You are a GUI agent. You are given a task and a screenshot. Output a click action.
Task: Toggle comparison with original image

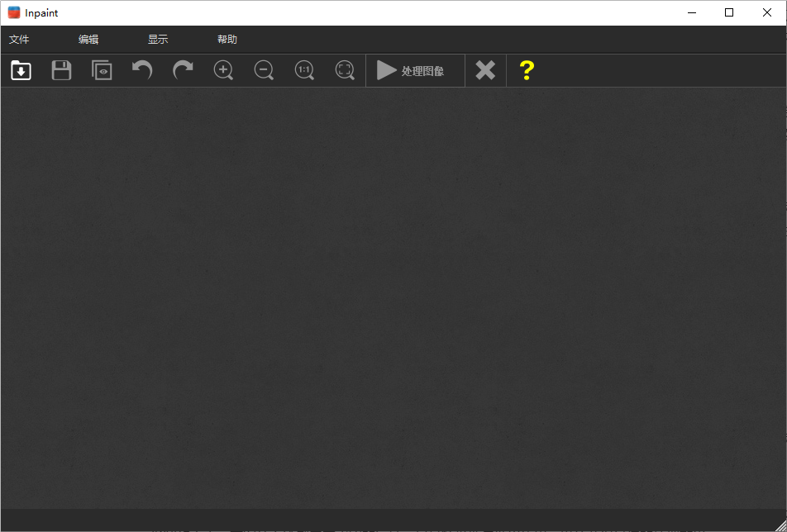tap(101, 70)
